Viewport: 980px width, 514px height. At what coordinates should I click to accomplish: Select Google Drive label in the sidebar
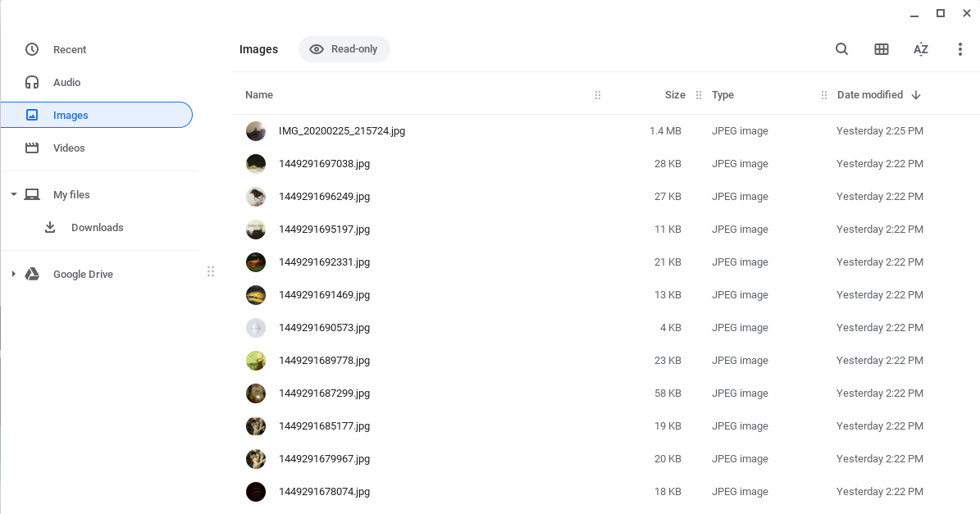83,274
